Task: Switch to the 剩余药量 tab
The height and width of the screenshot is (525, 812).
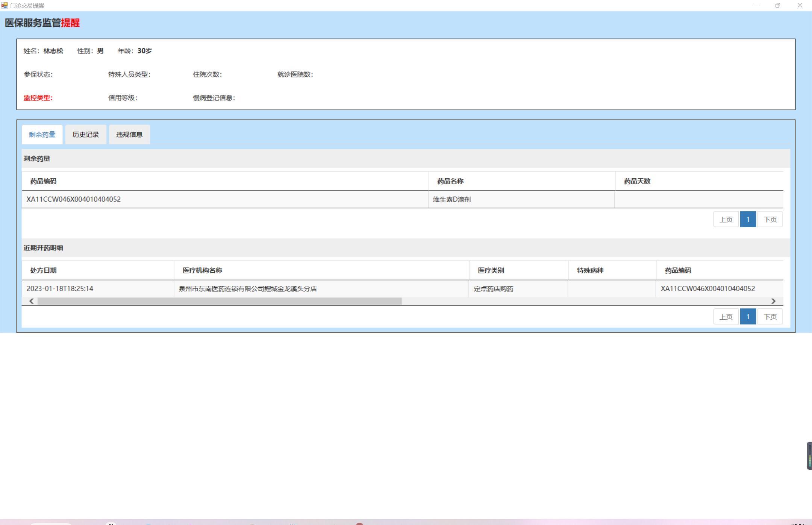Action: coord(42,135)
